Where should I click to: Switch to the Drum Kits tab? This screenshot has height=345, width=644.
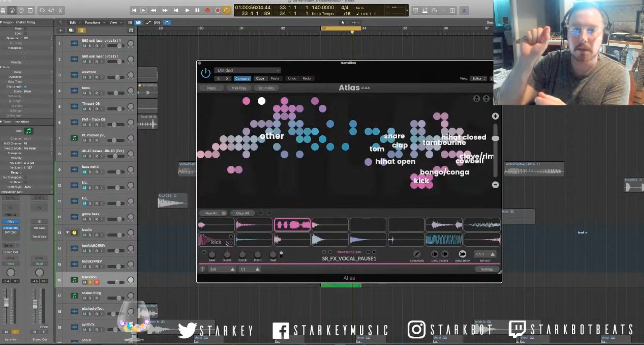click(266, 88)
